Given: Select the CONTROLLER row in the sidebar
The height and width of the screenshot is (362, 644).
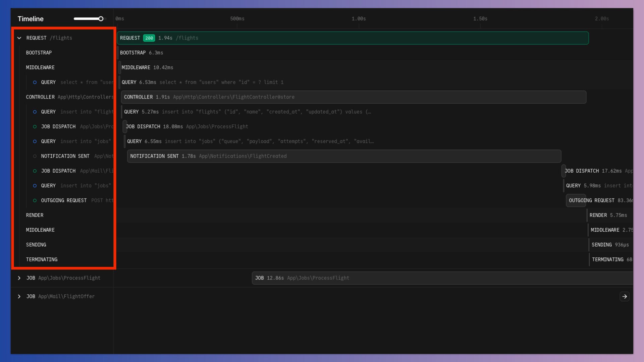Looking at the screenshot, I should coord(40,97).
